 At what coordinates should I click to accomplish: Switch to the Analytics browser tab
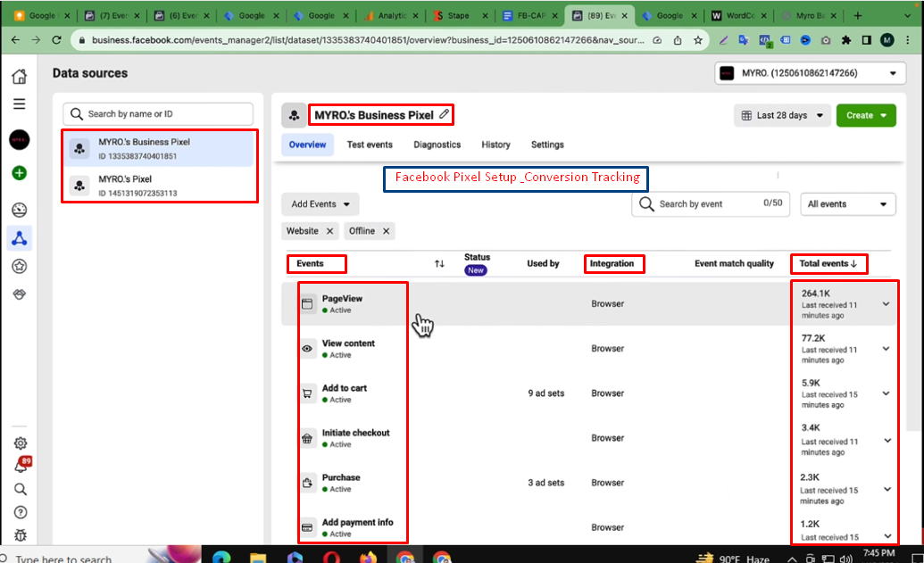pyautogui.click(x=391, y=16)
